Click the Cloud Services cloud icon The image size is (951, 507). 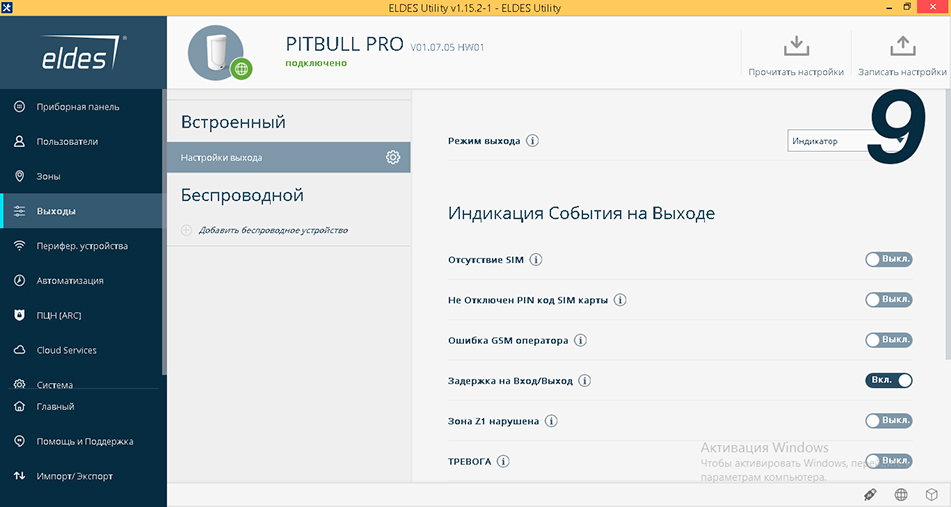coord(19,350)
